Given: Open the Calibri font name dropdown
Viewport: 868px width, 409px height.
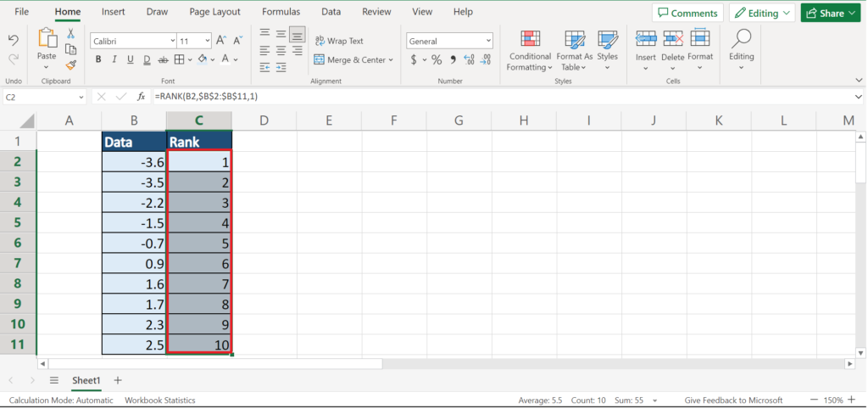Looking at the screenshot, I should (x=131, y=41).
